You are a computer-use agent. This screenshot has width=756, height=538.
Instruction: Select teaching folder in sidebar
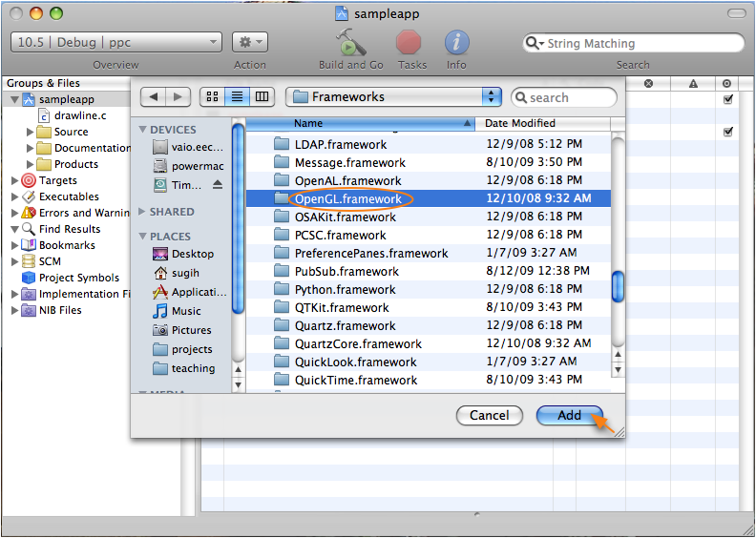[183, 368]
